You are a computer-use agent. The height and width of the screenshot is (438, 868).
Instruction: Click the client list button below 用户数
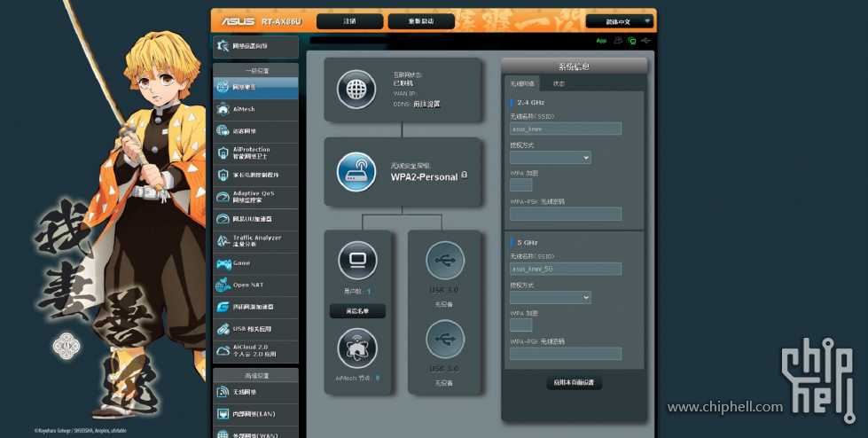[357, 311]
